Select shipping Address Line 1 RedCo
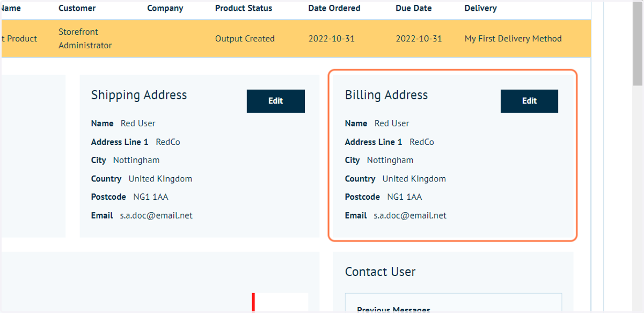This screenshot has height=313, width=644. [168, 142]
